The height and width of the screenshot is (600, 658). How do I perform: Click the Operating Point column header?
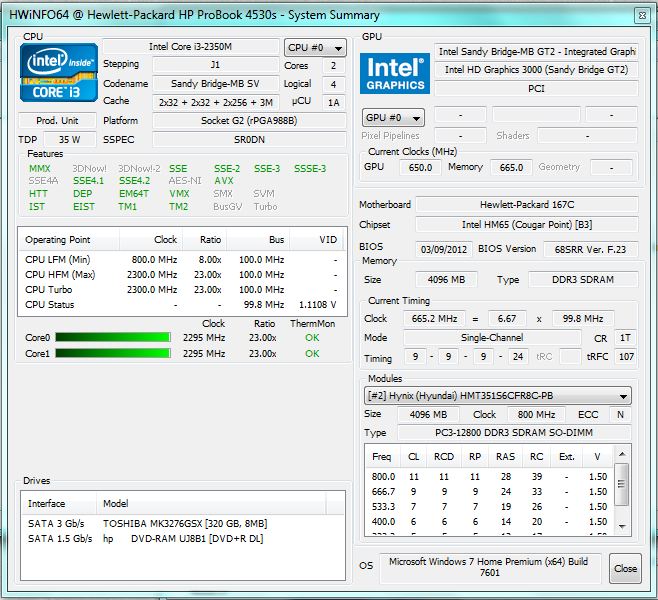(70, 240)
